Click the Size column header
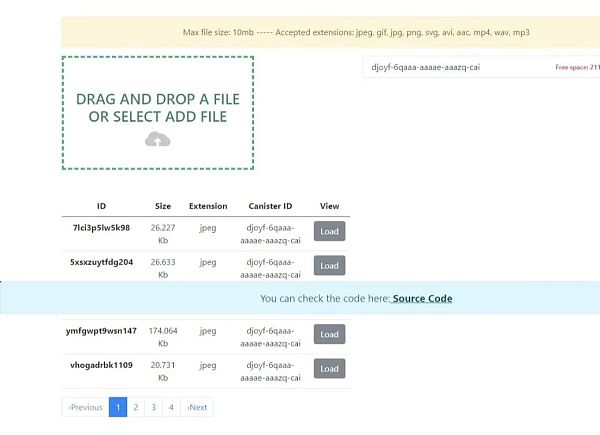Screen dimensions: 600x435 163,206
